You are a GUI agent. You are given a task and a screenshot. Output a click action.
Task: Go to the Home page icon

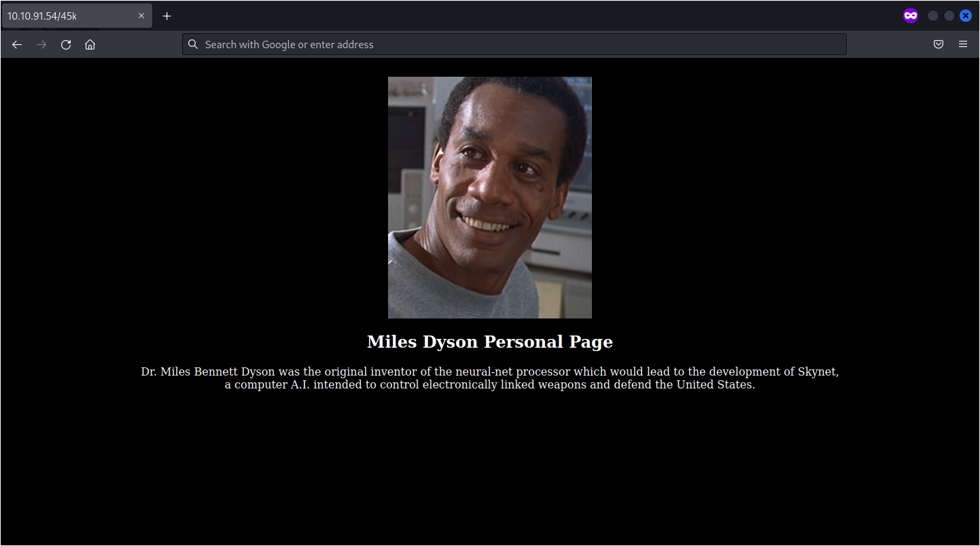[x=90, y=45]
